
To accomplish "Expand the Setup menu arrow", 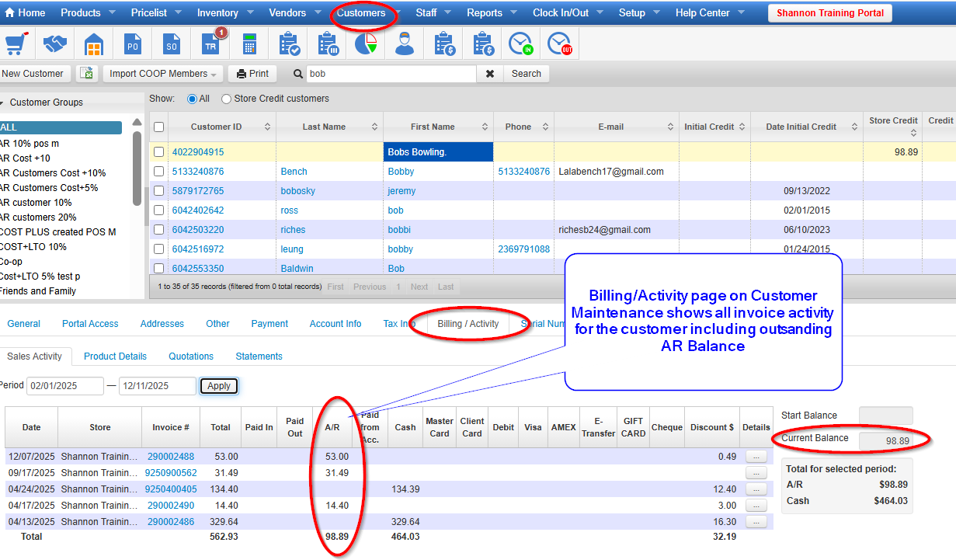I will [657, 13].
